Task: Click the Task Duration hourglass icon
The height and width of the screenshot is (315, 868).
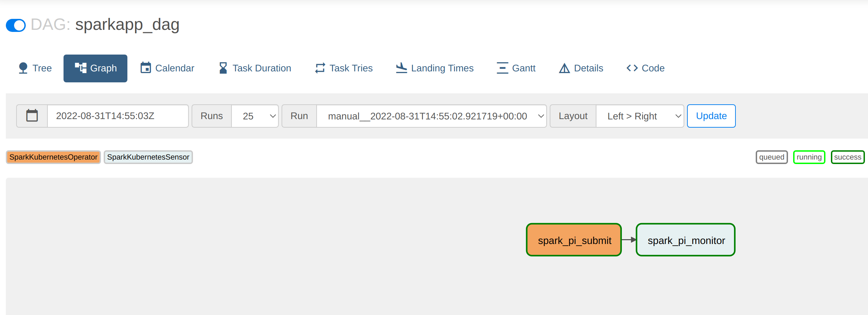Action: pyautogui.click(x=223, y=68)
